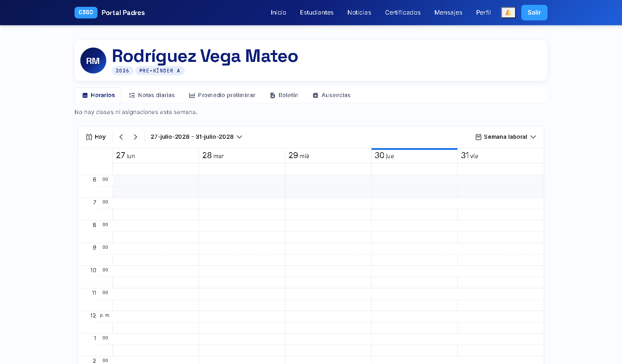Open the date range 27-julio-2026 dropdown
The height and width of the screenshot is (364, 622).
pyautogui.click(x=196, y=137)
